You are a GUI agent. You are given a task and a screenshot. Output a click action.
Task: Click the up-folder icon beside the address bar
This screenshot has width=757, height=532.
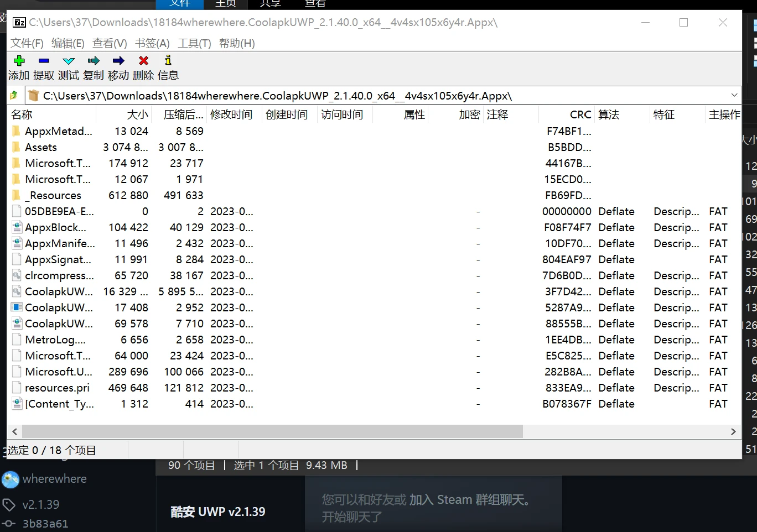pos(14,96)
